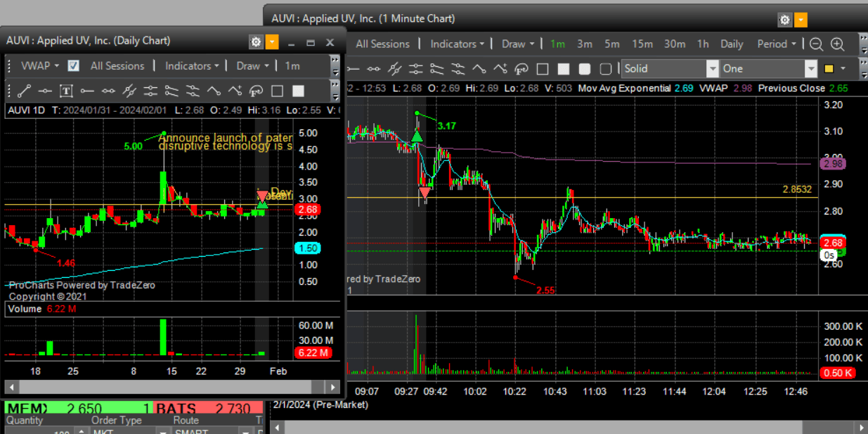Click Daily Chart scrollbar left arrow

(x=11, y=387)
